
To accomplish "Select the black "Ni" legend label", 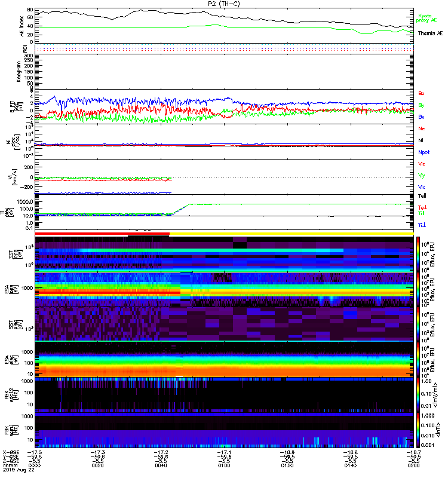I will click(x=421, y=140).
